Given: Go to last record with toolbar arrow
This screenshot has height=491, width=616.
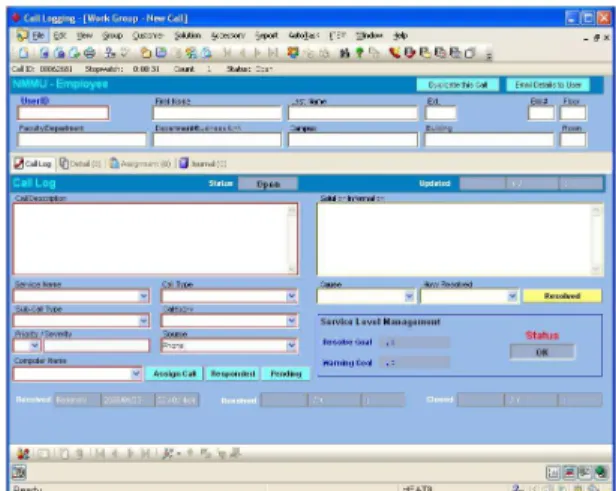Looking at the screenshot, I should (x=273, y=53).
